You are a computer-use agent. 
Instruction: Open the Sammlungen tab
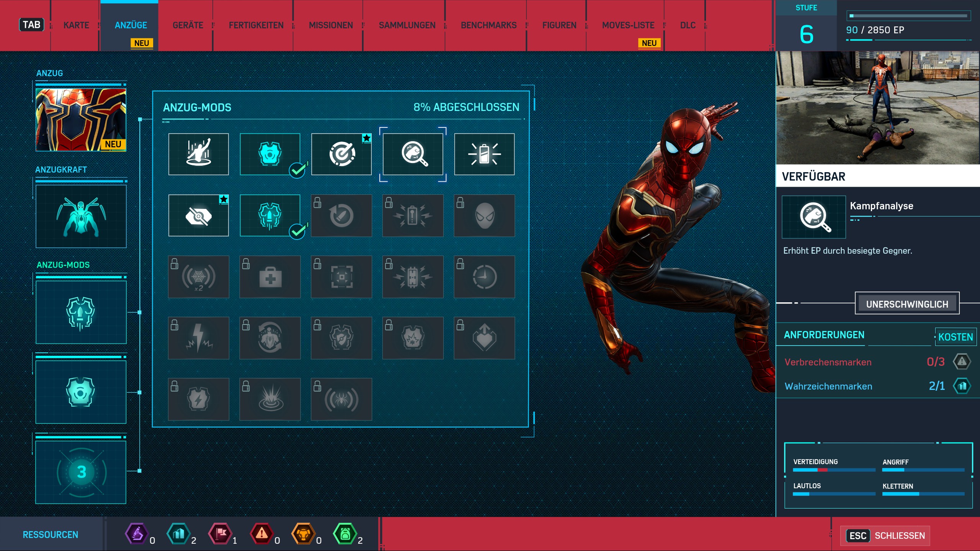pyautogui.click(x=407, y=25)
